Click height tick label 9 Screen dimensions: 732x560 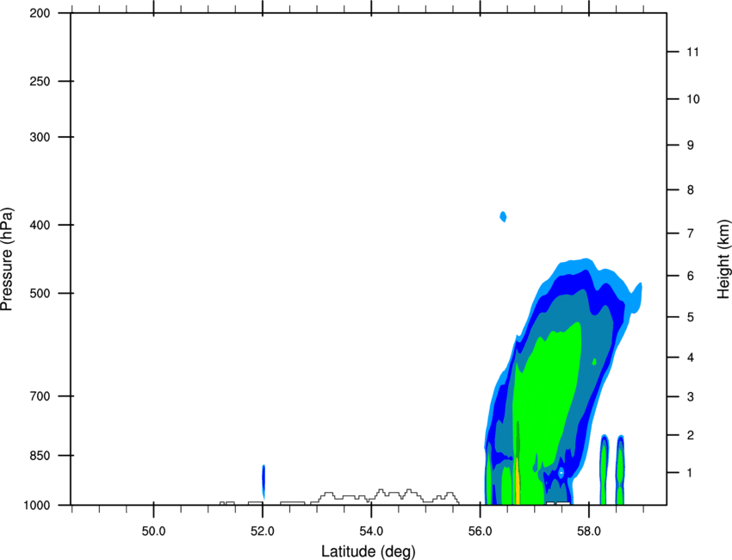click(x=691, y=146)
